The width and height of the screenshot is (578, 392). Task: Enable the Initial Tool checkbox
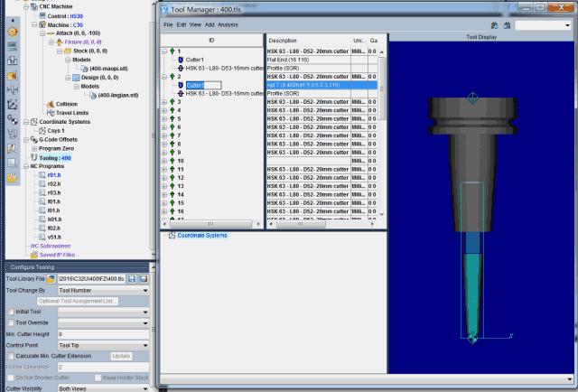pyautogui.click(x=10, y=312)
